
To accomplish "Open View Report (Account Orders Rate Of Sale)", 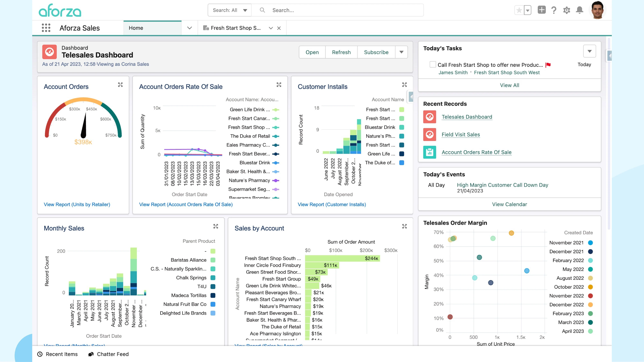I will [186, 204].
